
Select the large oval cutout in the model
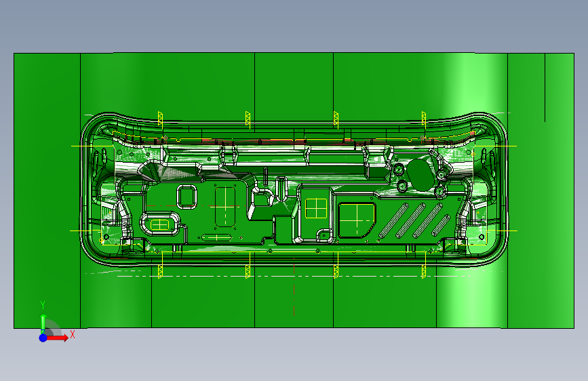coord(421,174)
